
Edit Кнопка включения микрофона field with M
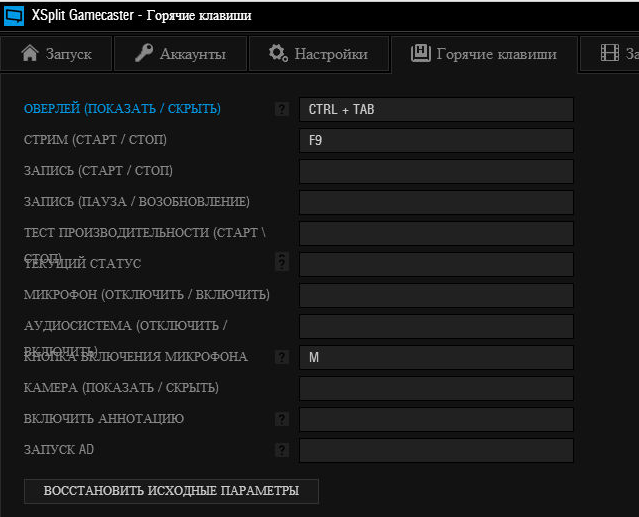pyautogui.click(x=436, y=357)
